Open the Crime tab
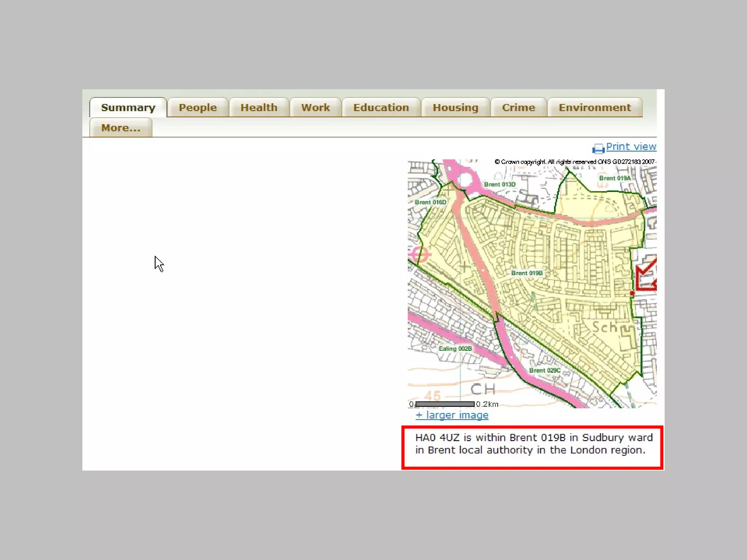 tap(518, 108)
